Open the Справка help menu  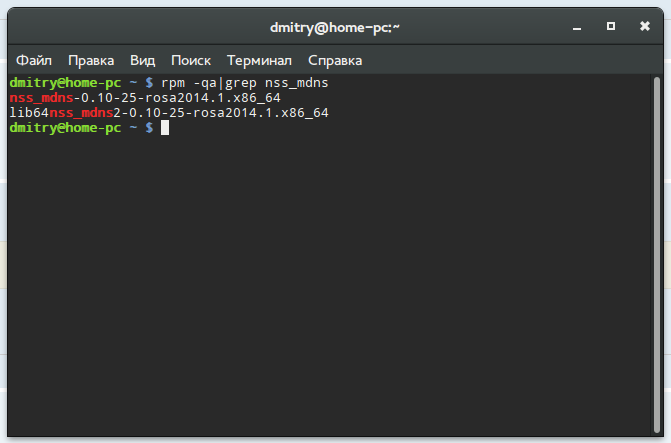335,60
